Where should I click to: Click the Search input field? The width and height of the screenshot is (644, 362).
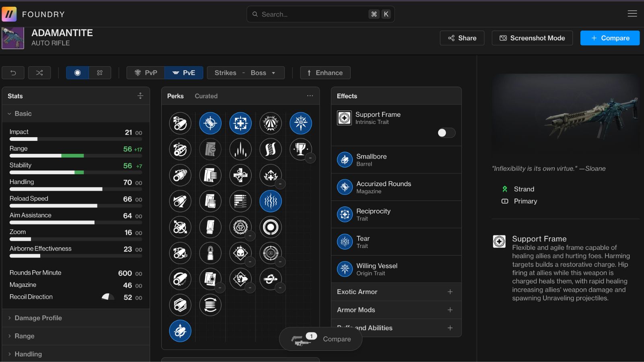[x=314, y=14]
